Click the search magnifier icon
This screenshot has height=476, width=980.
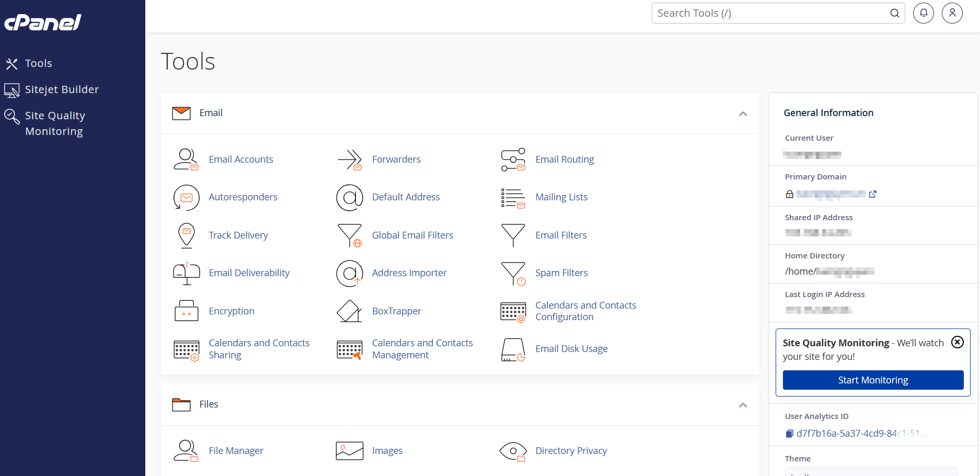coord(895,13)
